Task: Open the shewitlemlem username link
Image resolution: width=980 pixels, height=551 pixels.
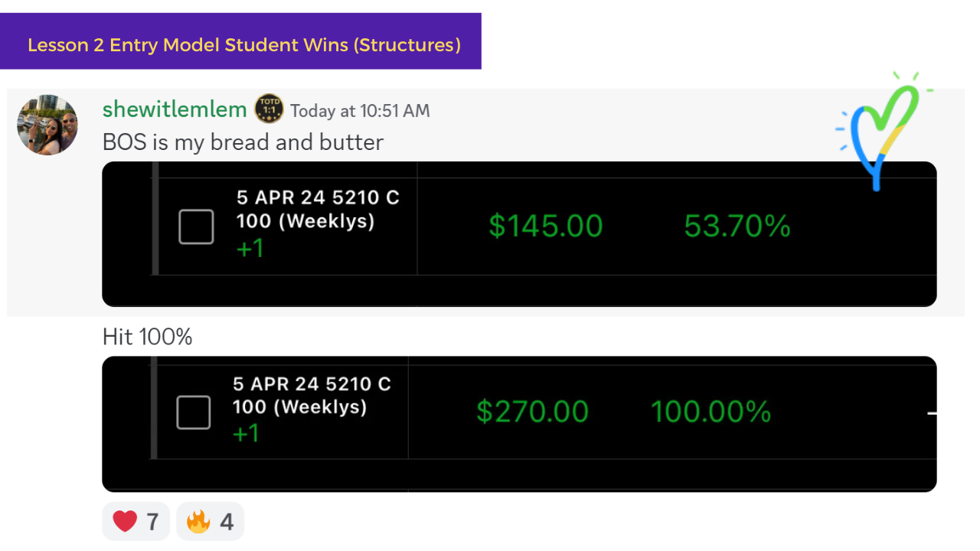Action: pyautogui.click(x=175, y=109)
